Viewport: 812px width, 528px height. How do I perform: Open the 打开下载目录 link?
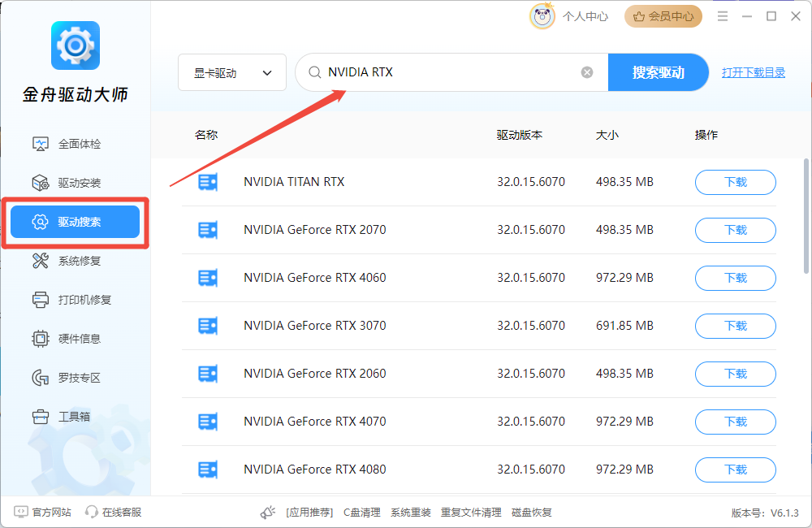point(754,72)
